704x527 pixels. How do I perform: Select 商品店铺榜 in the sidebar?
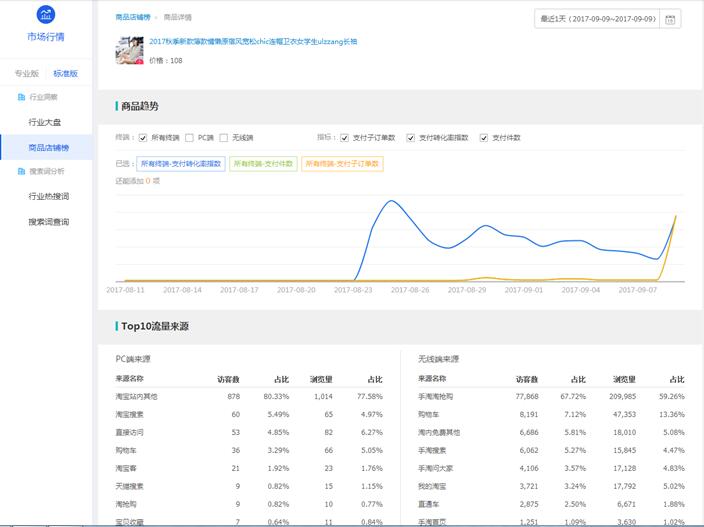(48, 148)
